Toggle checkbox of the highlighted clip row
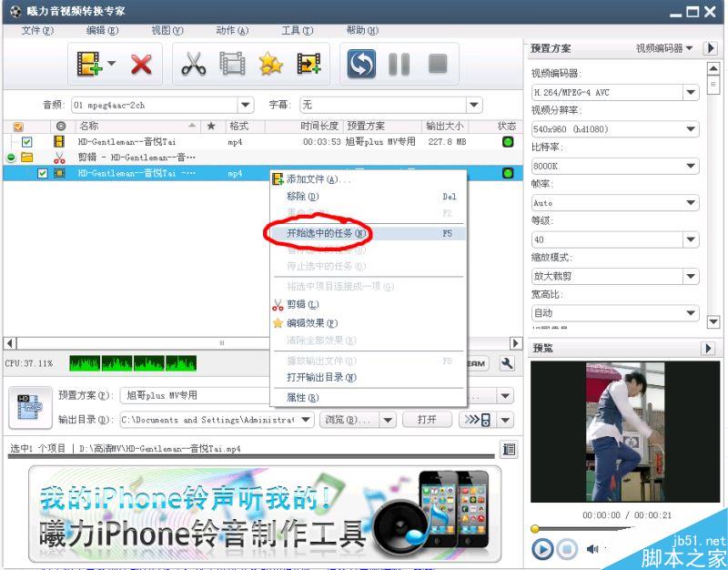Image resolution: width=728 pixels, height=570 pixels. (x=43, y=173)
